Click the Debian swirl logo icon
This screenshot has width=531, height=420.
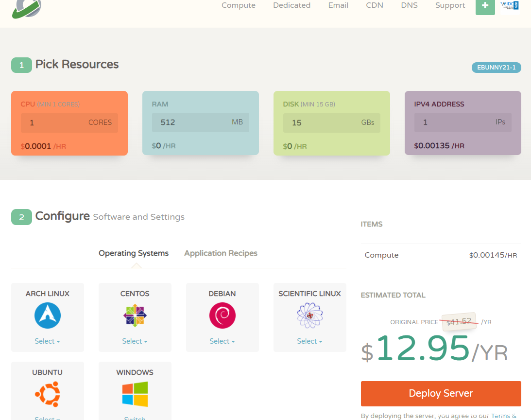point(223,315)
